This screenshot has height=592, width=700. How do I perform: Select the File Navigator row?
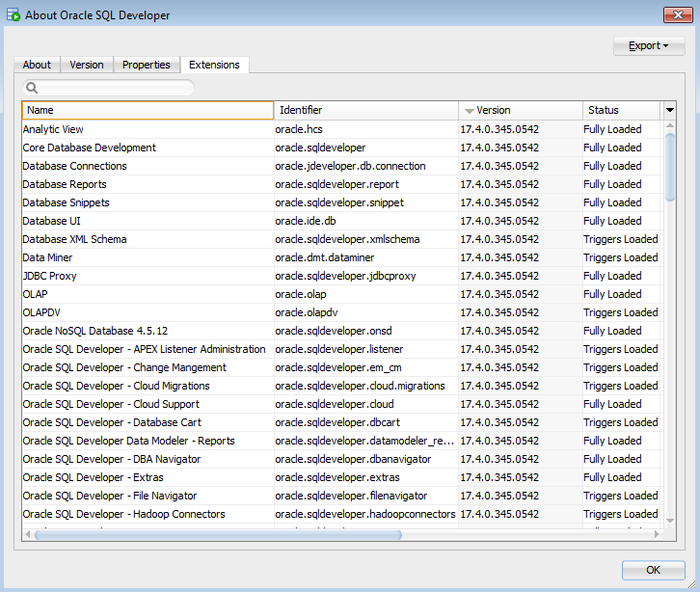[341, 496]
